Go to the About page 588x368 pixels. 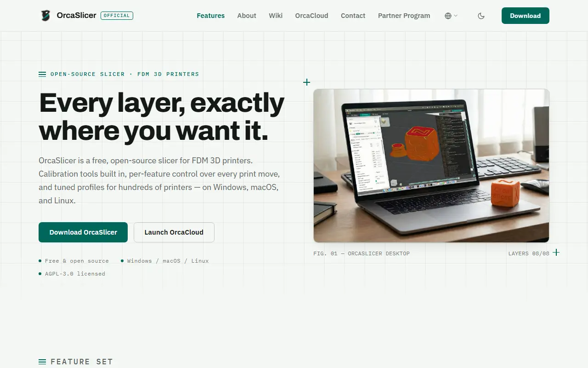click(x=247, y=16)
